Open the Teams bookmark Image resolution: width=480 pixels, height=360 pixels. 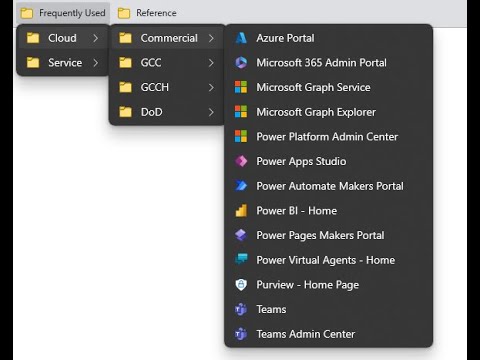[329, 309]
